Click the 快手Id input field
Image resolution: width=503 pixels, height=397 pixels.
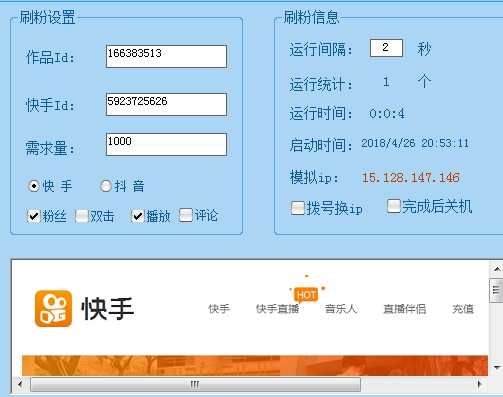[166, 104]
